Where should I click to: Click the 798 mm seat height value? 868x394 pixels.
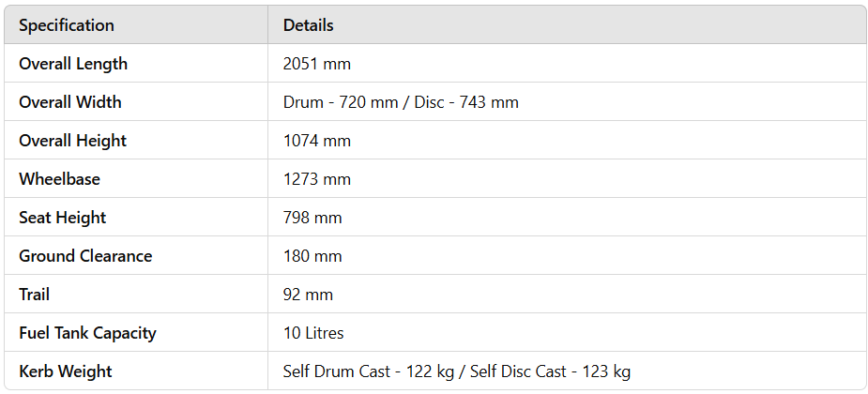click(312, 218)
